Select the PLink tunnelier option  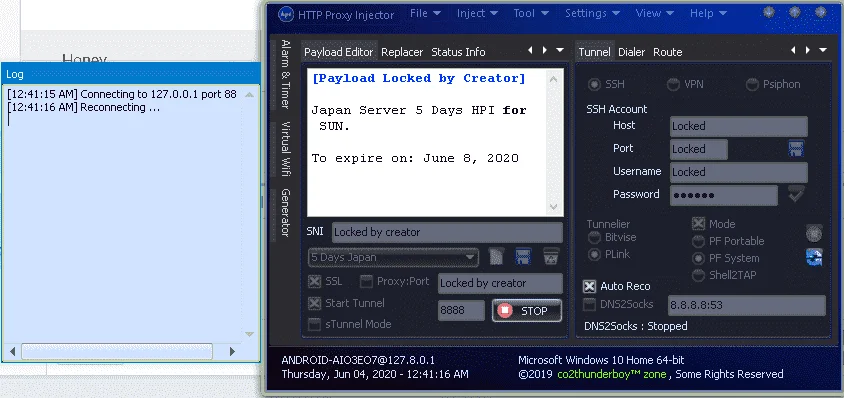[594, 254]
